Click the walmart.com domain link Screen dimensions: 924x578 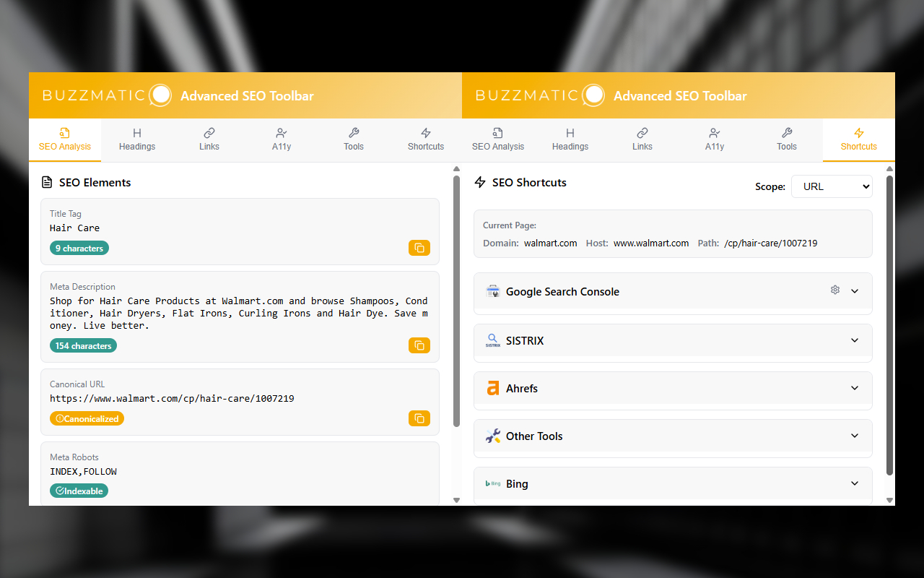tap(550, 243)
